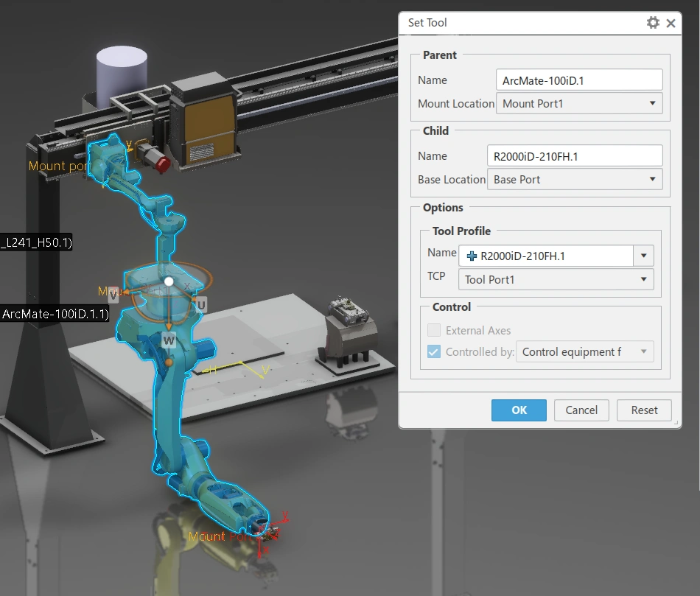Select the _L241_H50.1 label in viewport
Image resolution: width=700 pixels, height=596 pixels.
[35, 242]
